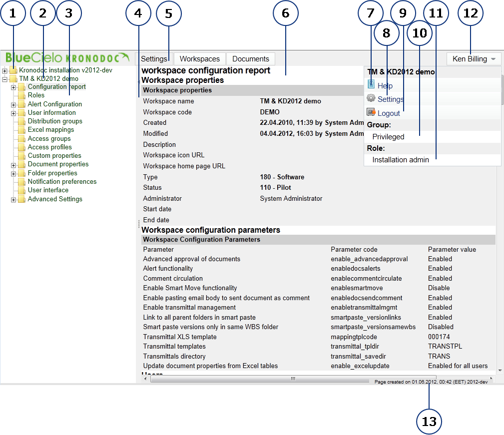Click the Access groups folder icon
504x435 pixels.
coord(22,138)
